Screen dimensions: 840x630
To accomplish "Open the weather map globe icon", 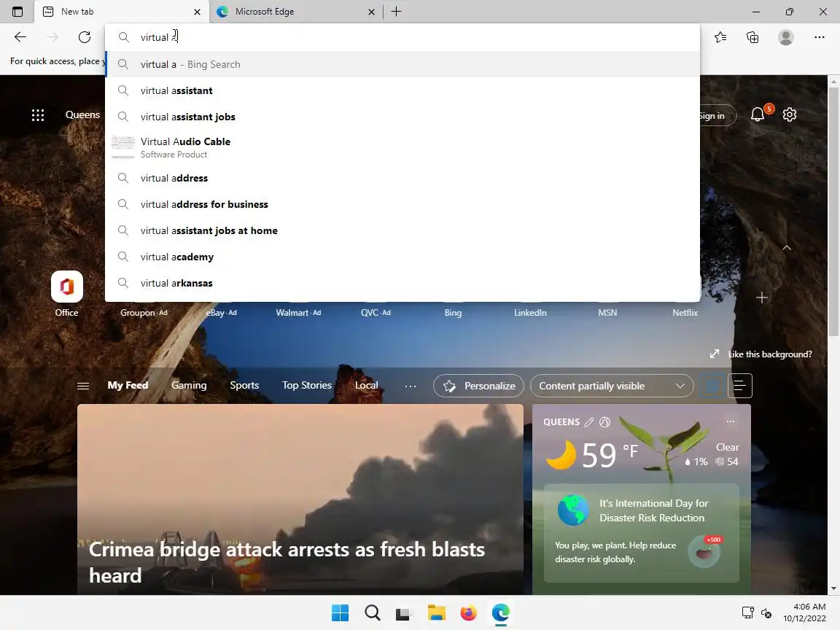I will click(x=604, y=422).
